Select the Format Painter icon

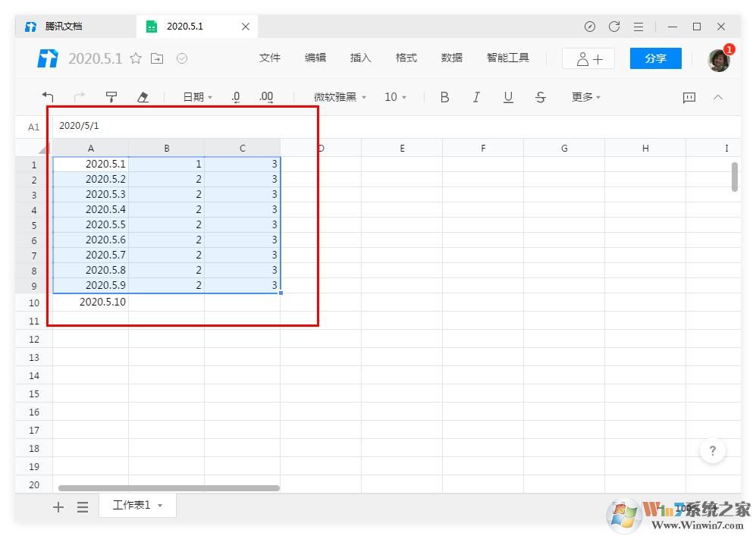click(x=111, y=96)
